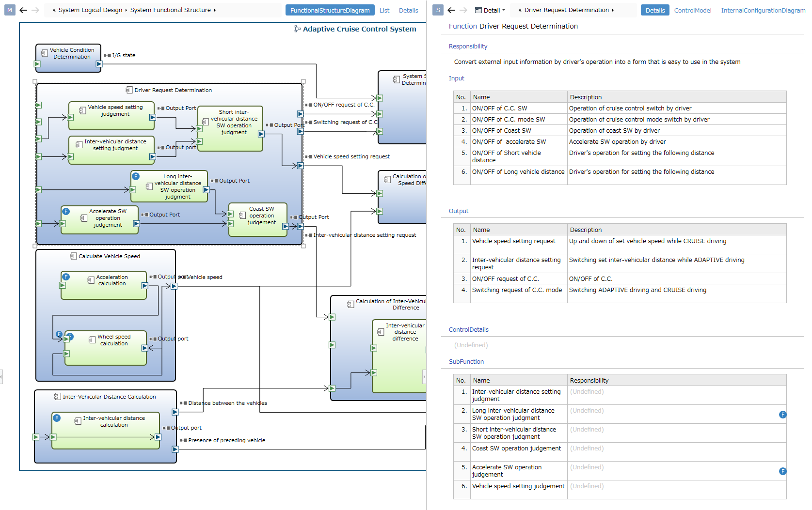This screenshot has height=510, width=812.
Task: Click input port of Inter-vehicular distance setting judgment
Action: tap(70, 156)
